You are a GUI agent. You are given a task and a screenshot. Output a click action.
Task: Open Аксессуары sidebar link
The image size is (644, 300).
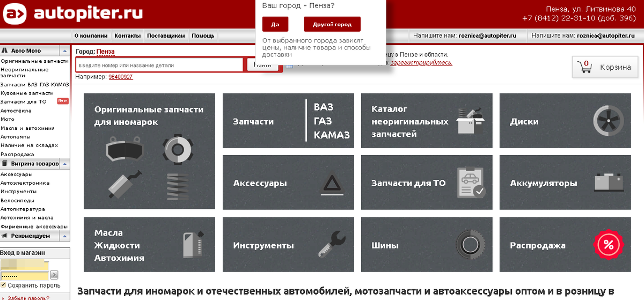[x=17, y=174]
